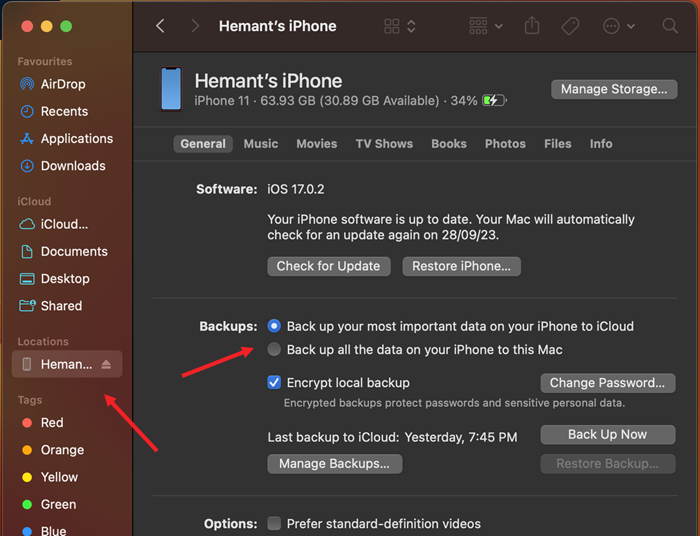Viewport: 700px width, 536px height.
Task: Toggle Encrypt local backup checkbox
Action: pos(274,382)
